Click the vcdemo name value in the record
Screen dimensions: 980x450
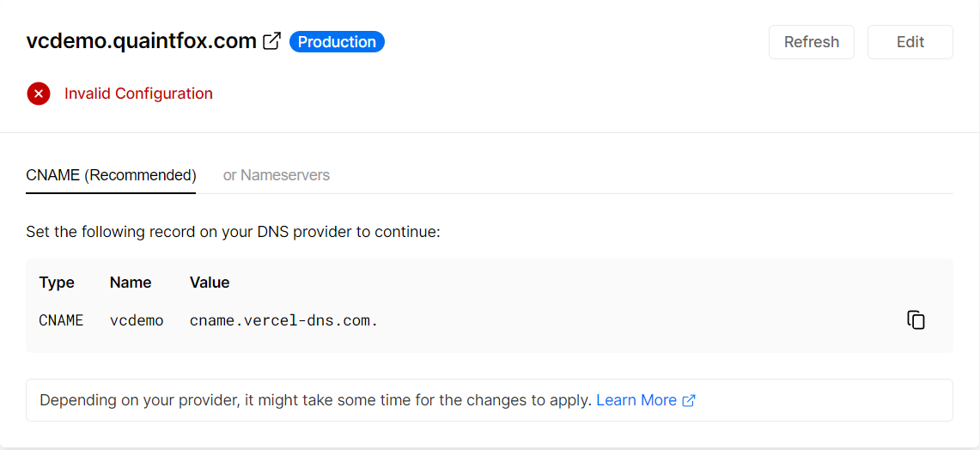(x=137, y=320)
